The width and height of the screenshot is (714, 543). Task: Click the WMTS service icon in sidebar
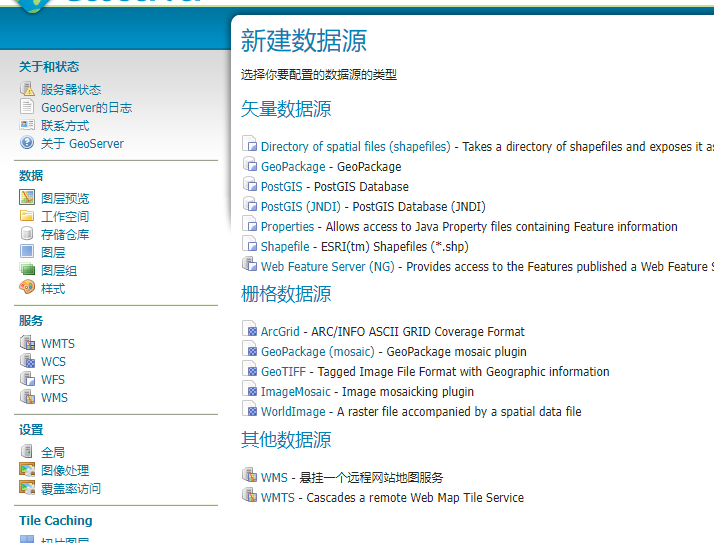tap(27, 342)
